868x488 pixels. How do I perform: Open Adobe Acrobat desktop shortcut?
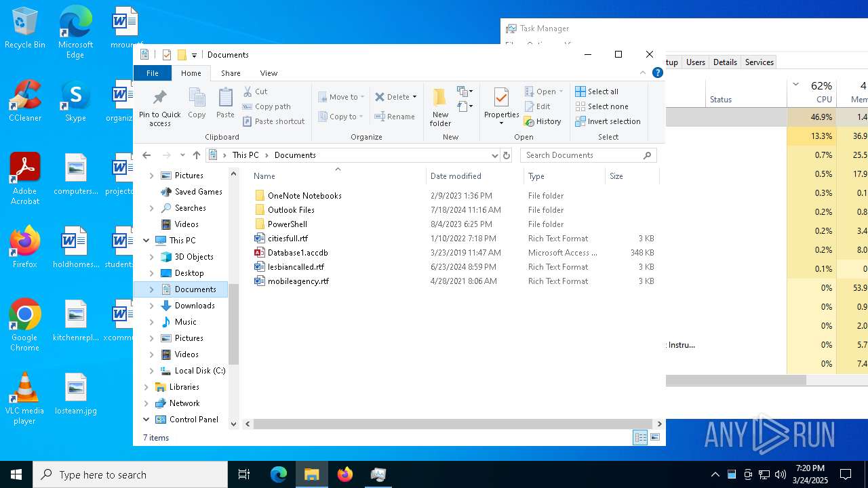[25, 179]
